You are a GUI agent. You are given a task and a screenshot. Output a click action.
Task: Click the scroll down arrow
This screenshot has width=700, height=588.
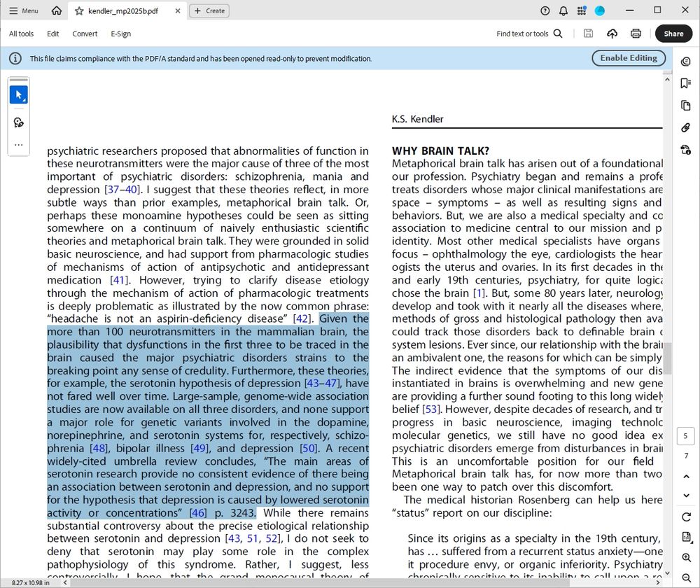667,573
